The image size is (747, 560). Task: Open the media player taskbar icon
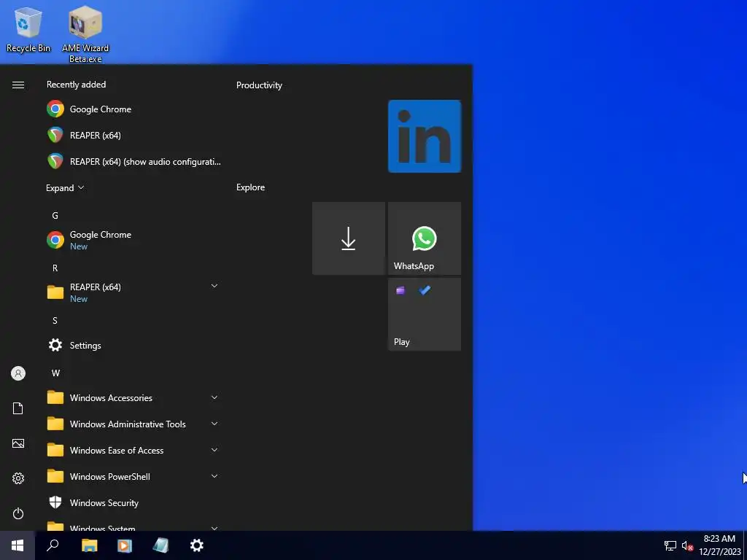tap(125, 545)
